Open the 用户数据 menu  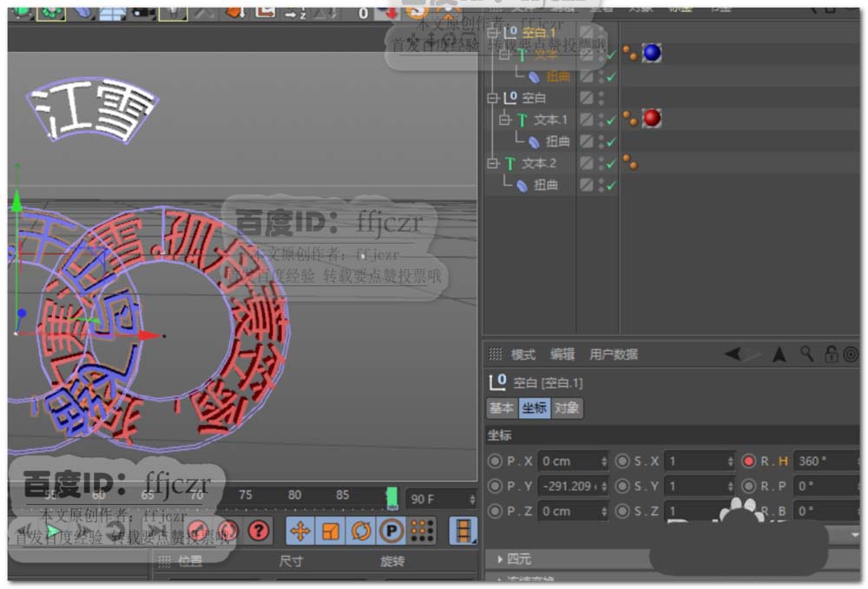(x=614, y=354)
